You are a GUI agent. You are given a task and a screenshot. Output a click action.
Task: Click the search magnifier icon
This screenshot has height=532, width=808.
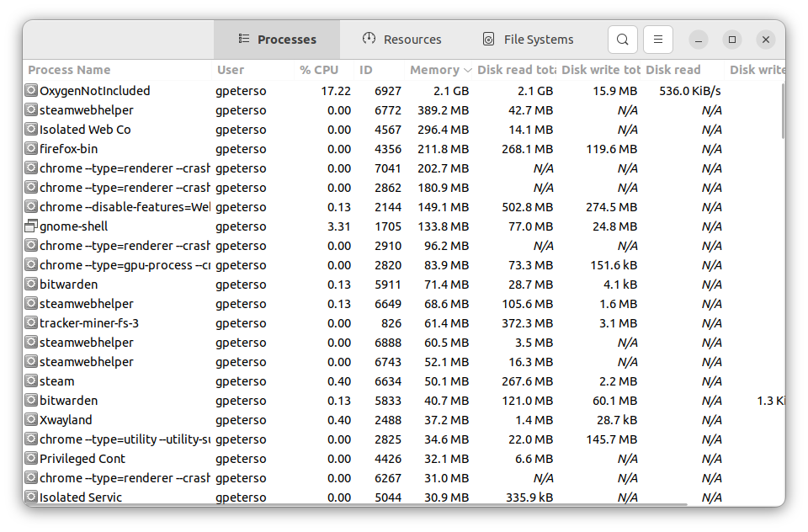click(622, 40)
